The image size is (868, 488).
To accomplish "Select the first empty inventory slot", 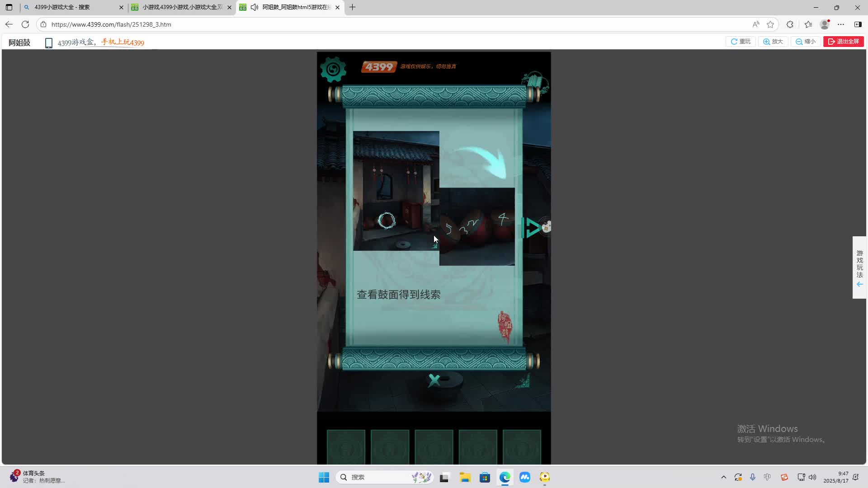I will click(x=346, y=446).
